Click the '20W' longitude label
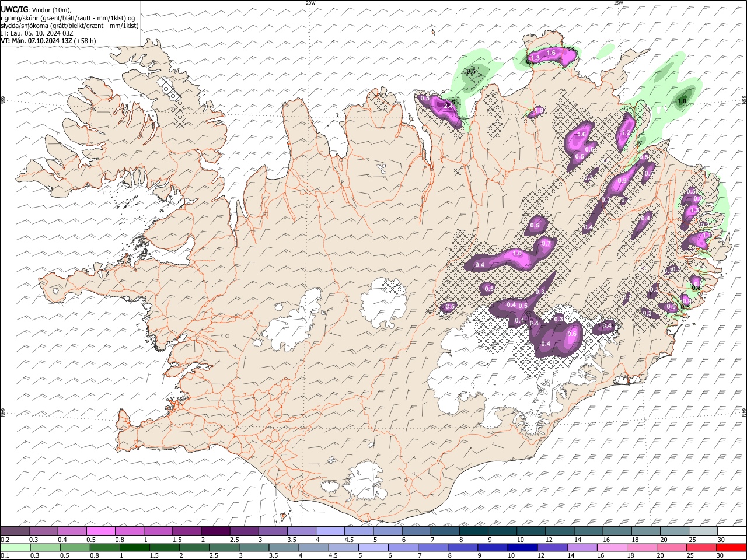This screenshot has width=747, height=560. pos(310,3)
